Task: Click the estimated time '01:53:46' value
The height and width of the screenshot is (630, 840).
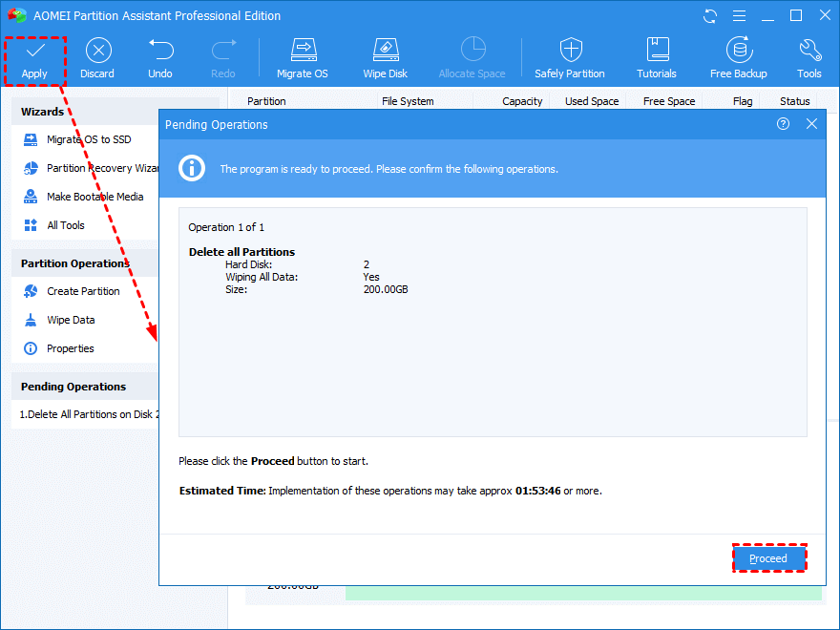Action: (537, 491)
